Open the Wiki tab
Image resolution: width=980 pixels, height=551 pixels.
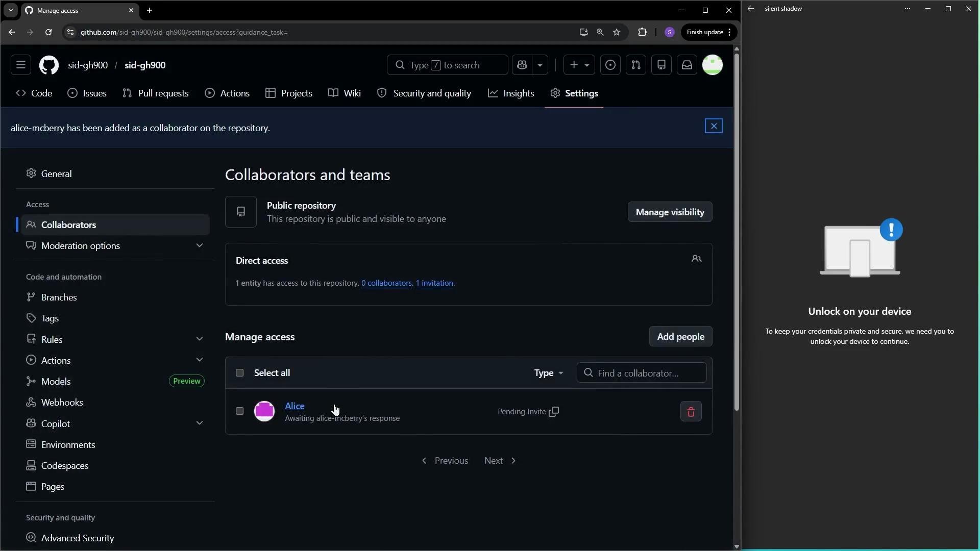pos(345,93)
